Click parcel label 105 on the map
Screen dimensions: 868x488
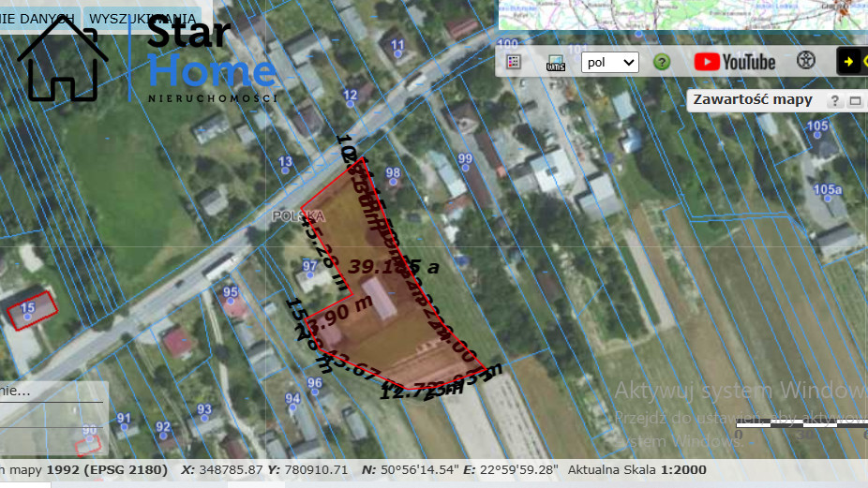point(817,126)
